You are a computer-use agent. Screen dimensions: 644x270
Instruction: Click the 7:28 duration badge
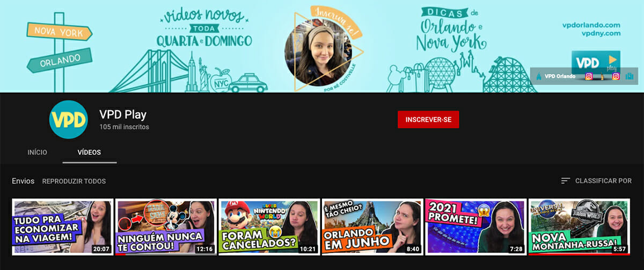tap(516, 249)
